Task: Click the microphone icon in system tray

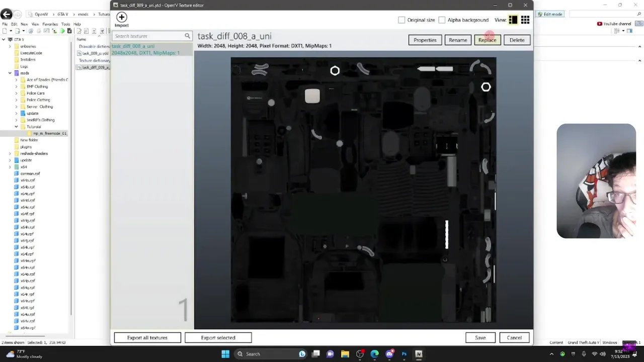Action: (x=584, y=354)
